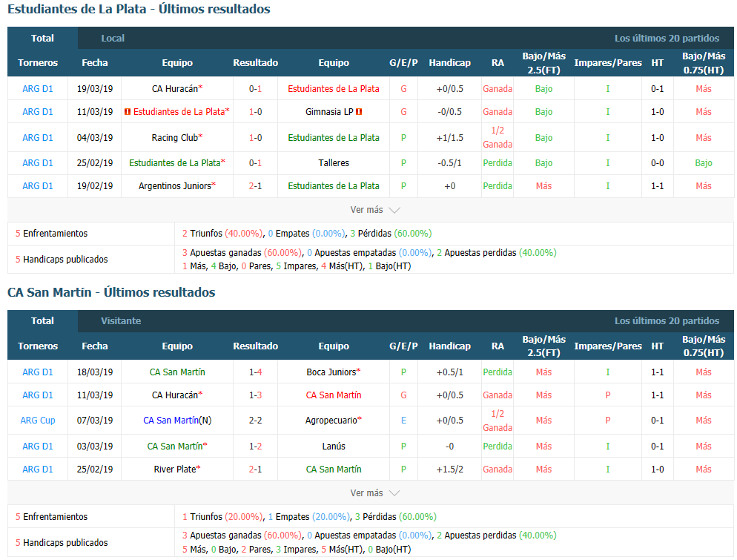This screenshot has height=560, width=737.
Task: Click handicap -0.5/1 on Talleres row
Action: [x=450, y=163]
